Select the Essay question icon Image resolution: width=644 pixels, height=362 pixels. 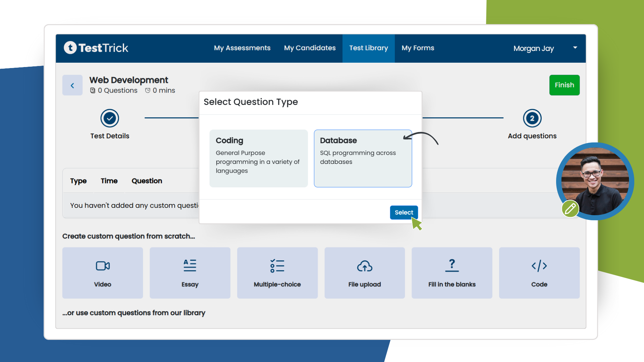click(190, 265)
